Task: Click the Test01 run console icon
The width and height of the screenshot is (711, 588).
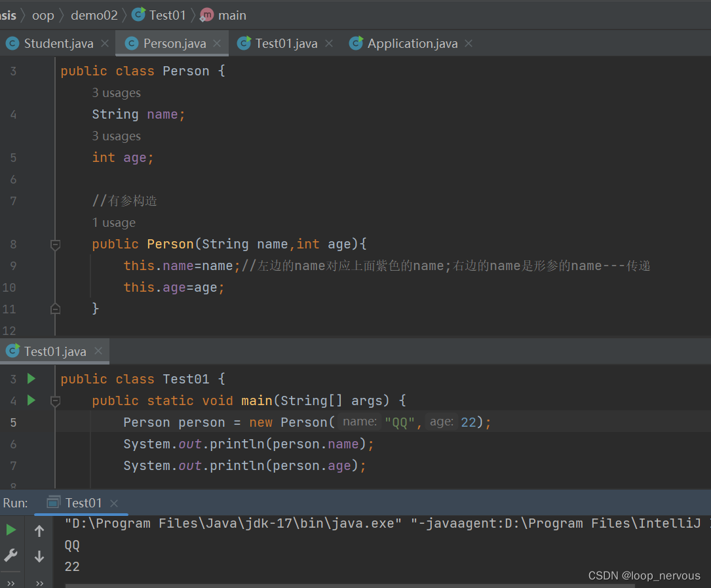Action: [54, 501]
